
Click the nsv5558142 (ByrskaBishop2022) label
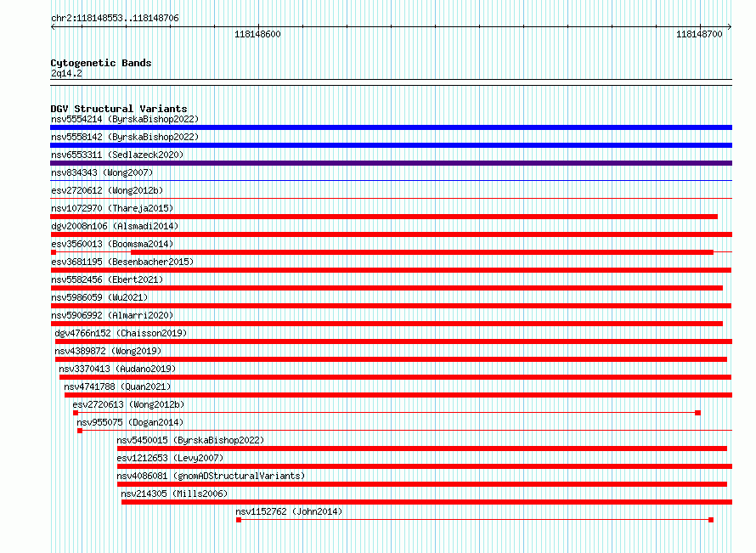(125, 137)
